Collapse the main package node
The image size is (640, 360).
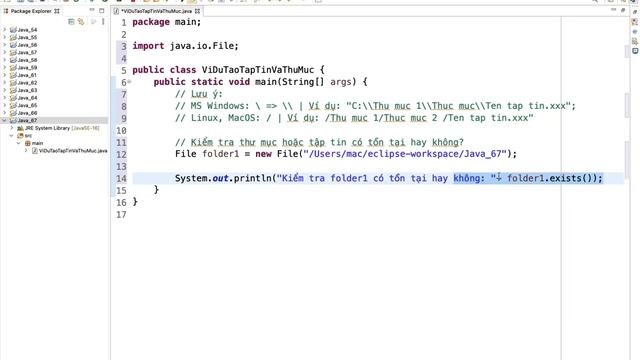(19, 143)
